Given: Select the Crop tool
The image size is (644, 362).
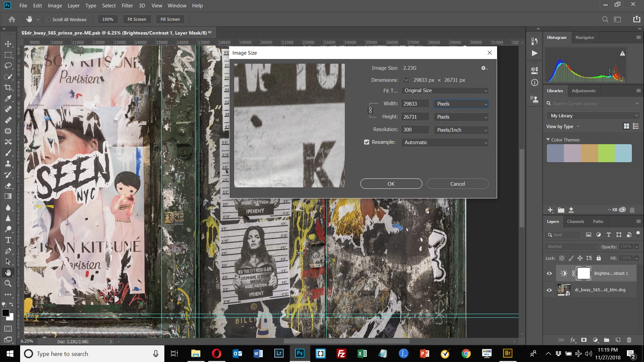Looking at the screenshot, I should (8, 87).
